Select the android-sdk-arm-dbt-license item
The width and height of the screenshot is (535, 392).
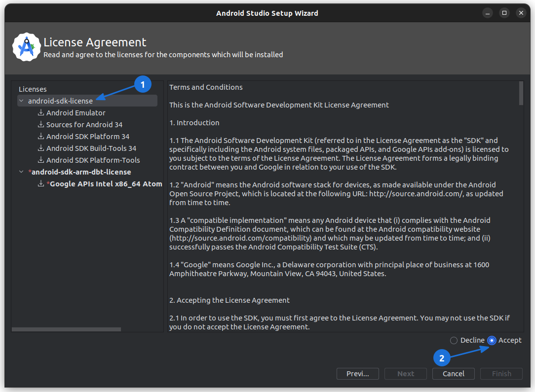coord(81,172)
